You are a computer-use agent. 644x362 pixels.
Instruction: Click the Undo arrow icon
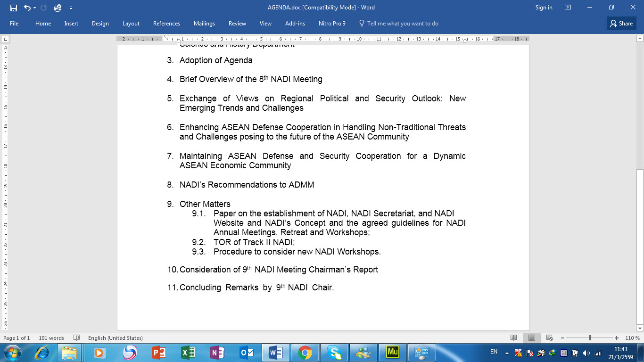[27, 8]
